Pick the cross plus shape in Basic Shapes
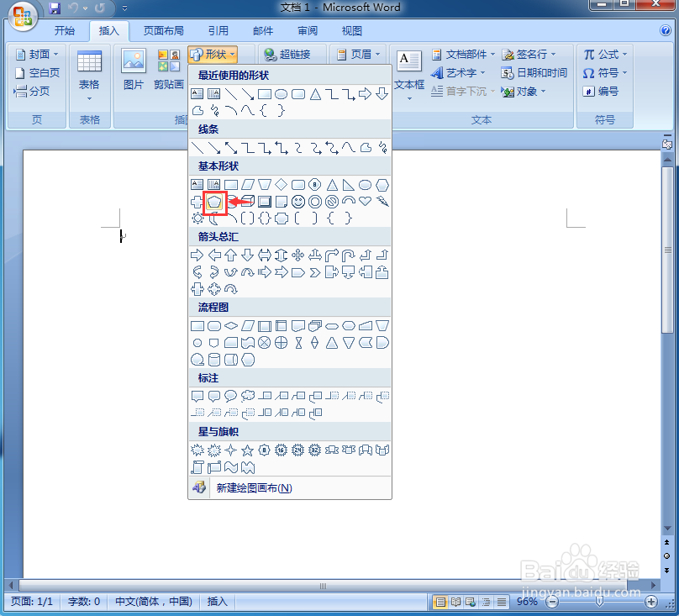Viewport: 679px width, 616px height. click(197, 202)
